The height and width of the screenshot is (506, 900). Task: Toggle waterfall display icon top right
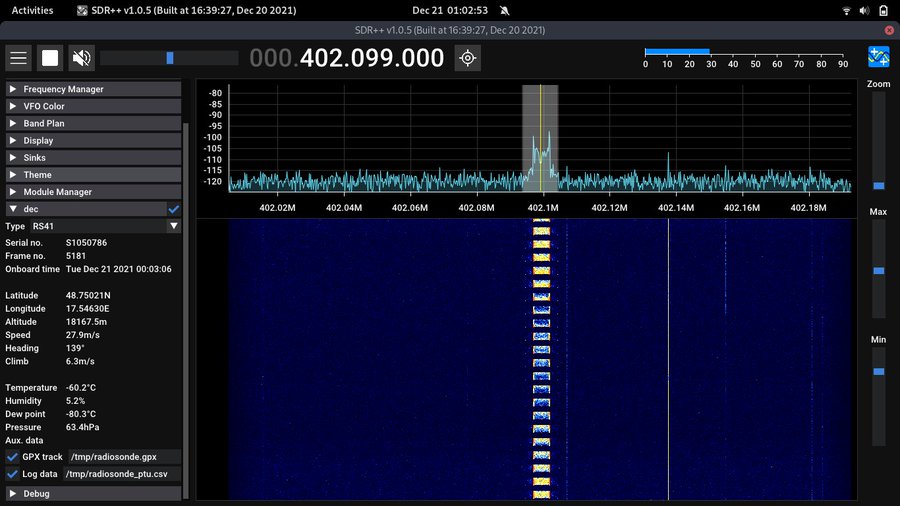[x=878, y=57]
